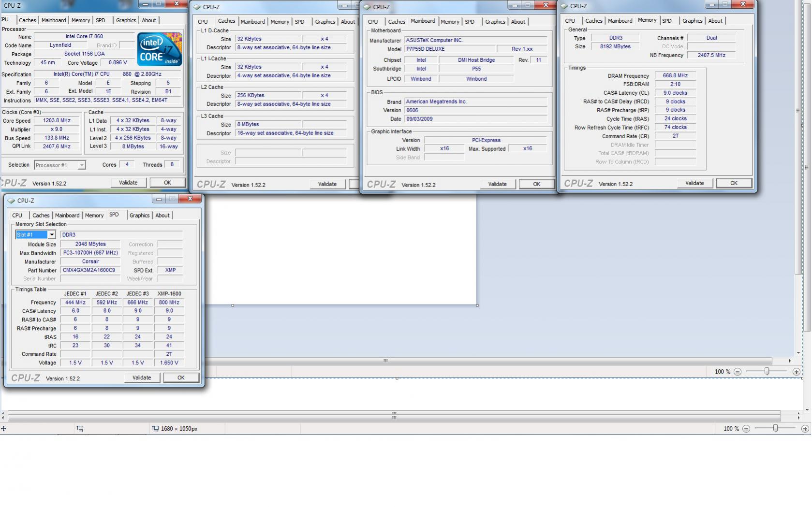This screenshot has height=507, width=812.
Task: Click OK in the CPU-Z Memory window
Action: [734, 183]
